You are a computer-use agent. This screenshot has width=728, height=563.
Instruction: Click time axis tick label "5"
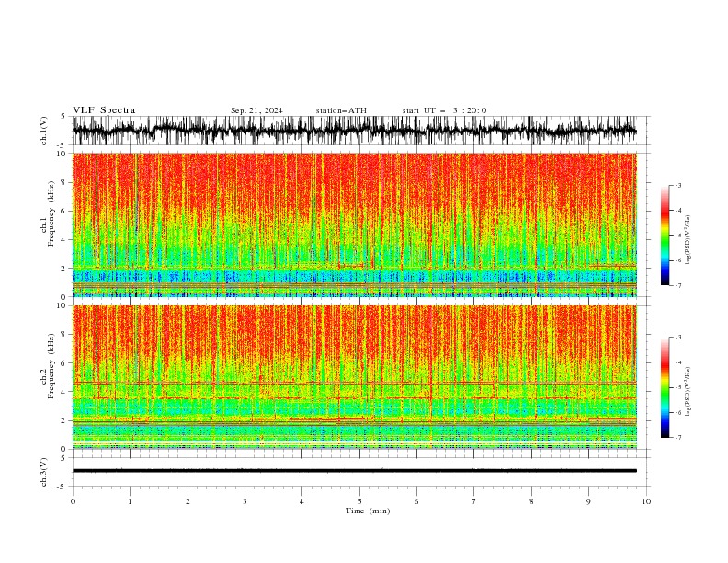359,501
